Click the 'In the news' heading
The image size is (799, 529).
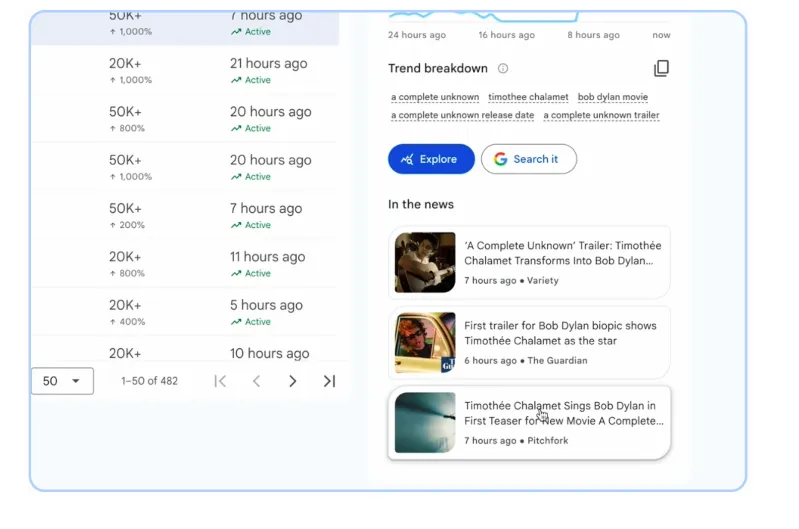click(421, 204)
